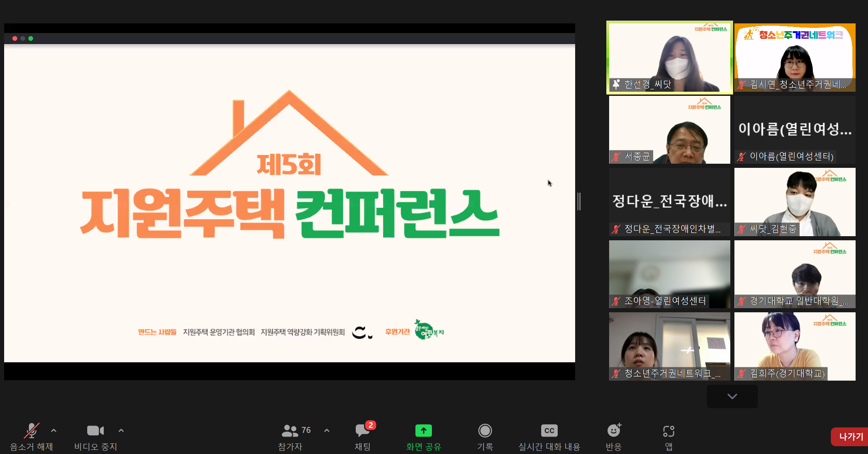Screen dimensions: 868x454
Task: Open video options arrow beside 비디오 중지
Action: (x=121, y=431)
